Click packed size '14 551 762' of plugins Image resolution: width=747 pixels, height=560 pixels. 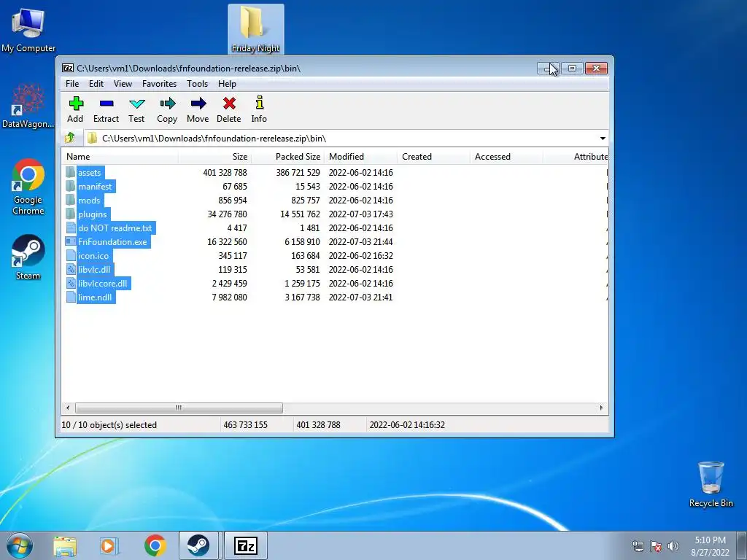(300, 214)
